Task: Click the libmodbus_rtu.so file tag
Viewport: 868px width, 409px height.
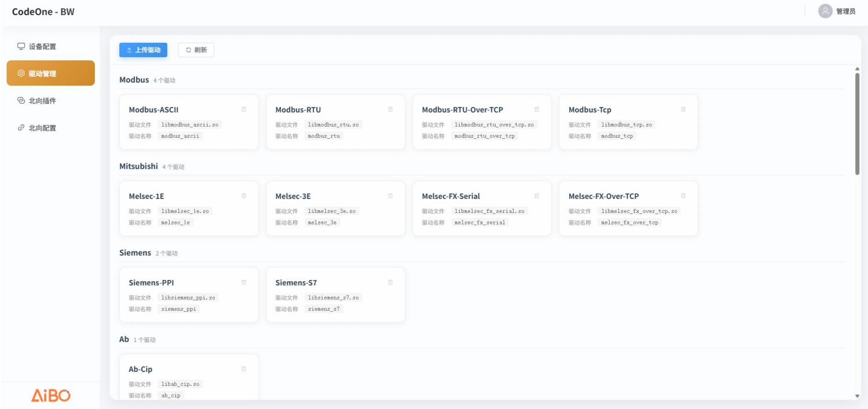Action: tap(334, 124)
